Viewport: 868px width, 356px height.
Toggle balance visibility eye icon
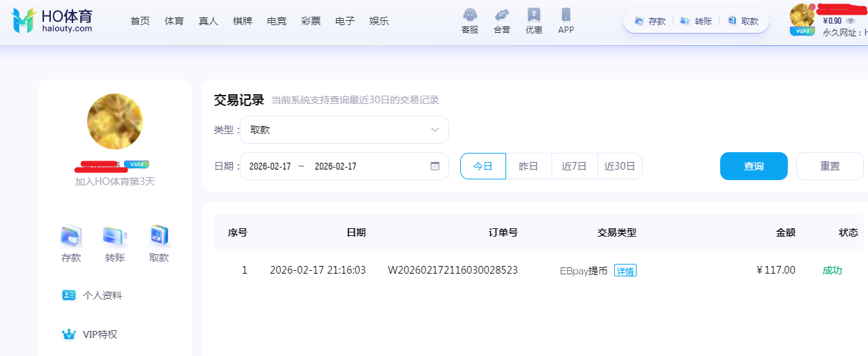(x=850, y=21)
